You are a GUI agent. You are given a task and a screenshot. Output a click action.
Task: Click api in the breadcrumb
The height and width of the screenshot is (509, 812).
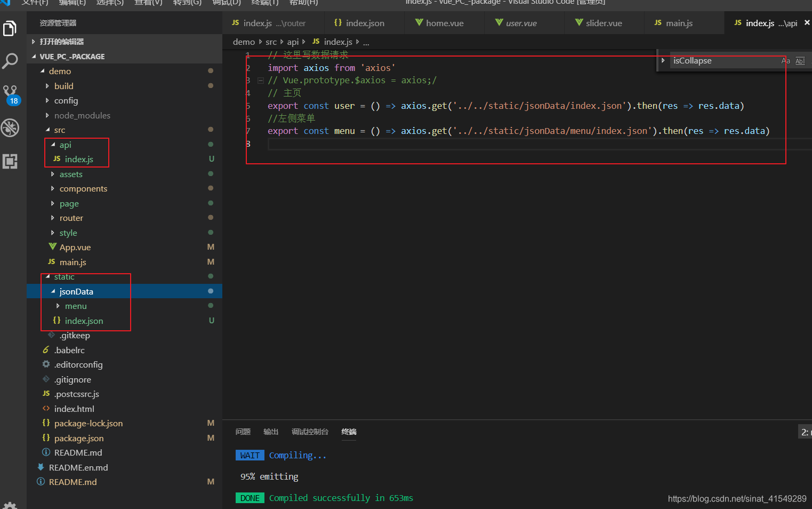pyautogui.click(x=293, y=42)
